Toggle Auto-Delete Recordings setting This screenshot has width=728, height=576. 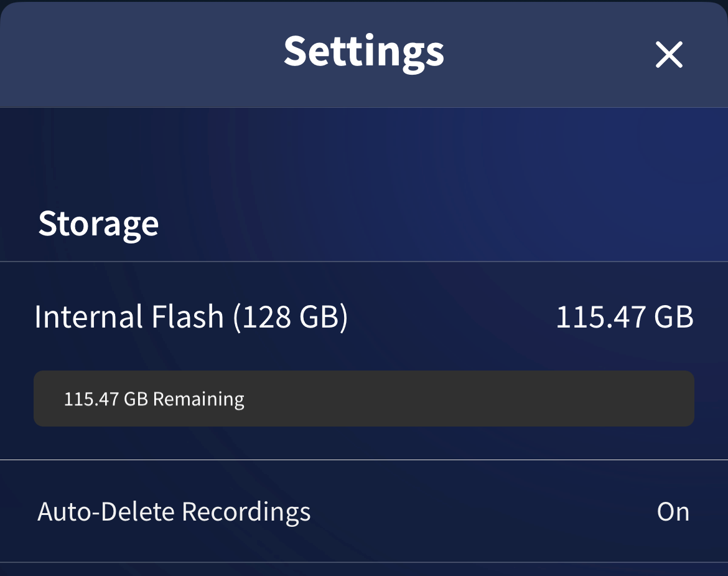tap(364, 511)
